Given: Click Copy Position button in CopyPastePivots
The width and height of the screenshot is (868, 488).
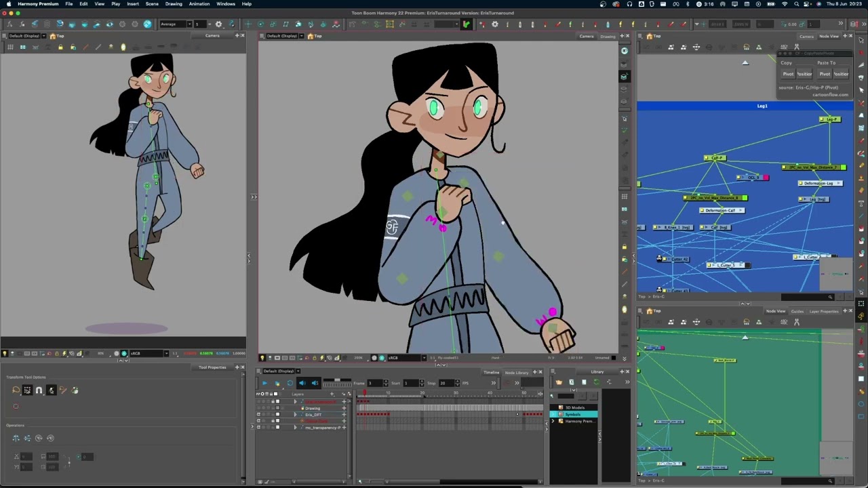Looking at the screenshot, I should point(805,74).
